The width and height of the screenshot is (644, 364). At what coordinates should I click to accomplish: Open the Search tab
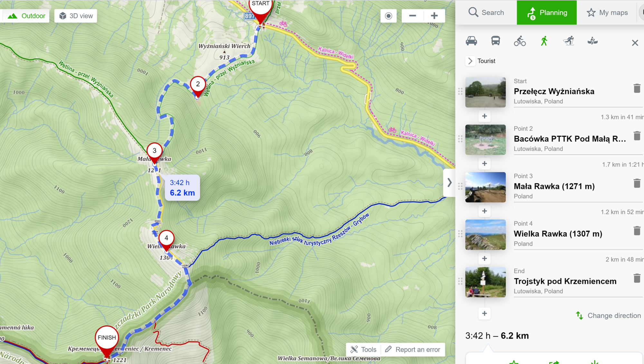coord(486,13)
